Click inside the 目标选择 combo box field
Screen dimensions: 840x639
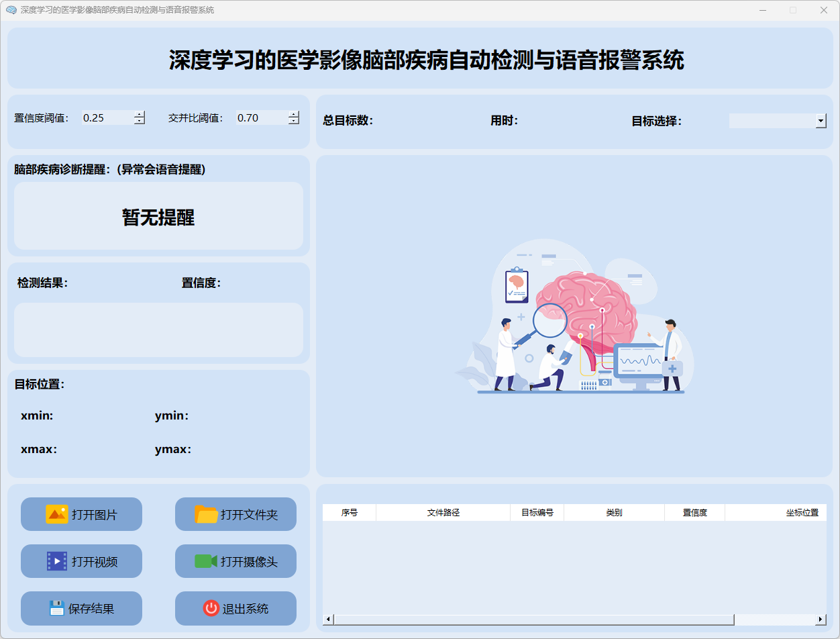click(772, 121)
